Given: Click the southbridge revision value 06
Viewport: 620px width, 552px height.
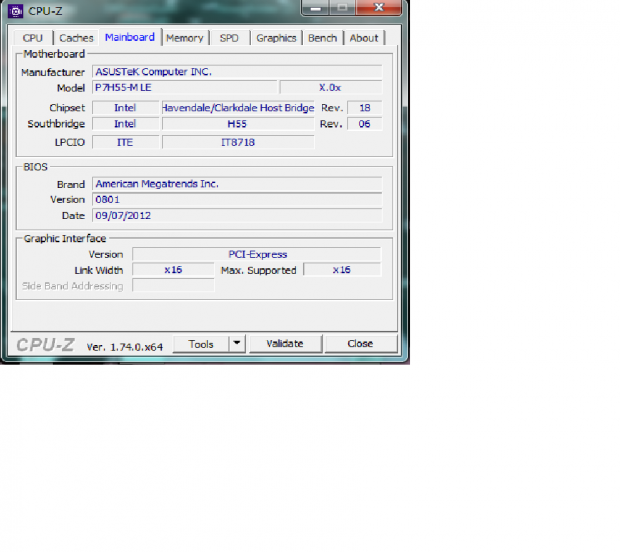Looking at the screenshot, I should tap(365, 124).
